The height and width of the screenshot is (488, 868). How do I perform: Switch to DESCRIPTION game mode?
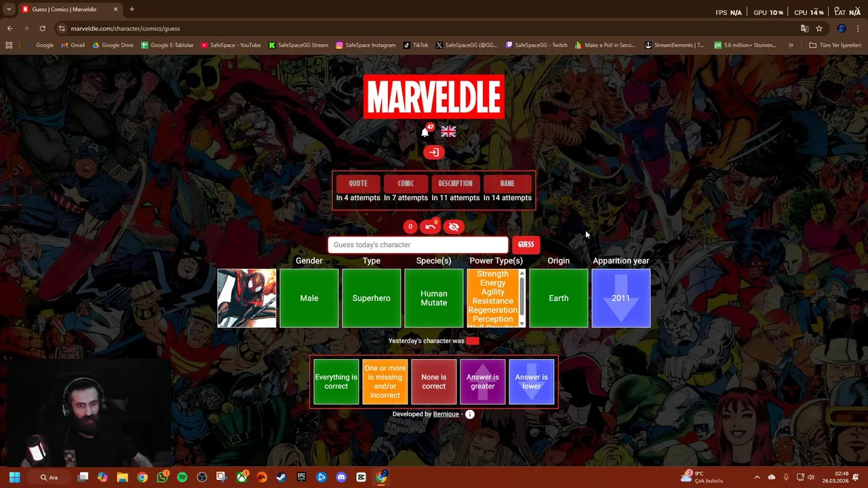[x=455, y=184]
